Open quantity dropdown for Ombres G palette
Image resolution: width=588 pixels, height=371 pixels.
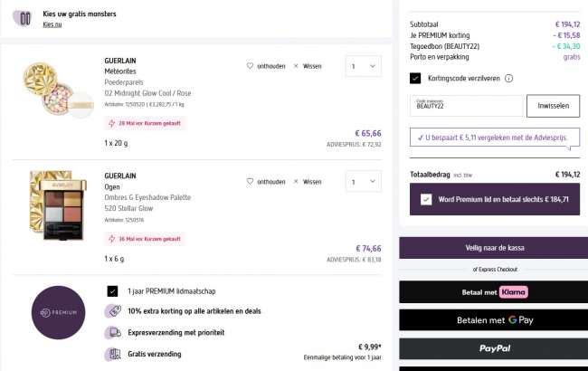coord(364,181)
